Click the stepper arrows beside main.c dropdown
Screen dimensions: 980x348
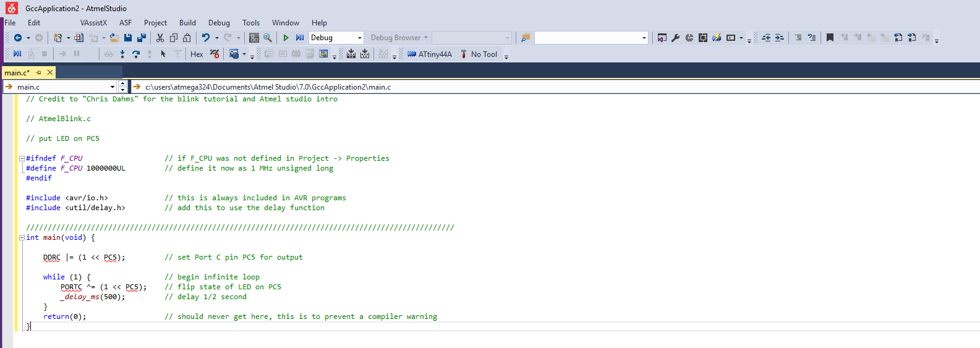pyautogui.click(x=122, y=87)
